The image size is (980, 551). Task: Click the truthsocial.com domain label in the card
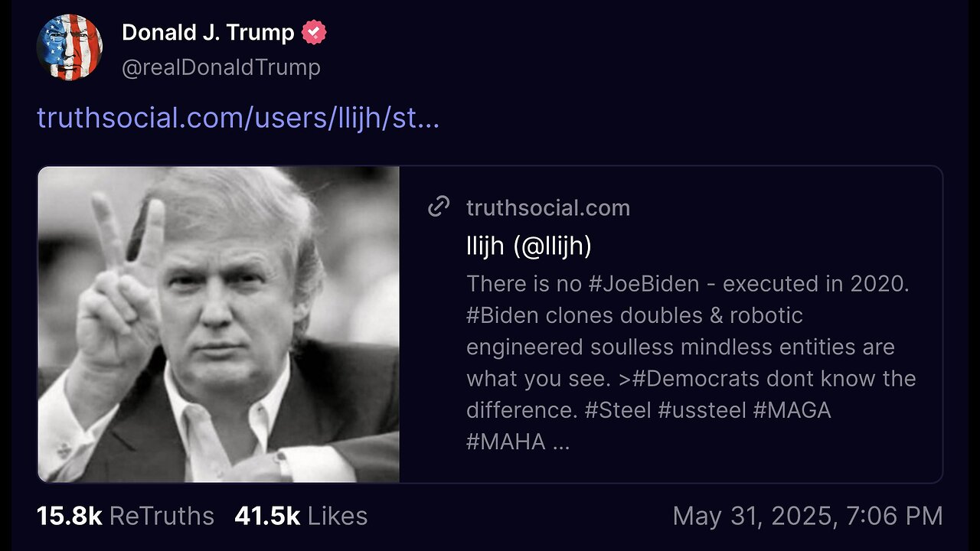coord(547,207)
